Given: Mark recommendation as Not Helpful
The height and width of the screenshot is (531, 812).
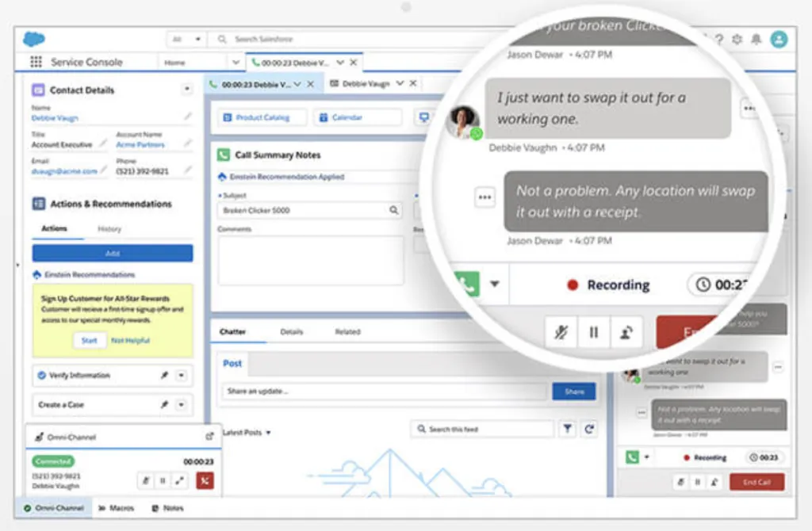Looking at the screenshot, I should click(x=131, y=341).
